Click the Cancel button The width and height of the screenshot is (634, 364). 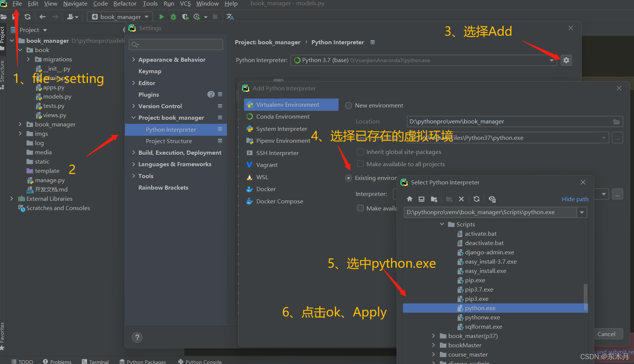tap(606, 334)
